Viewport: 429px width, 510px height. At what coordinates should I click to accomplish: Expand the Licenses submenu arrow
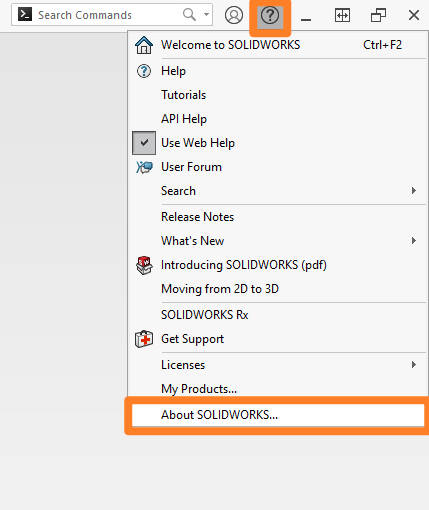414,365
